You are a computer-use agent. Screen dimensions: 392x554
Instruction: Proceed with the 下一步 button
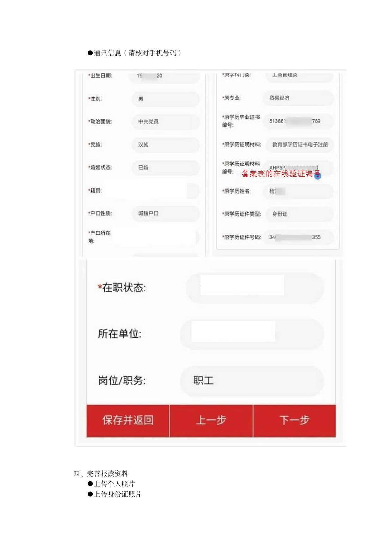294,421
